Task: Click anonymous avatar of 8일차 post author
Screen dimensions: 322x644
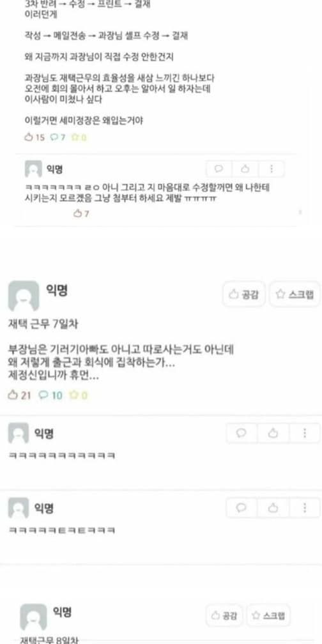Action: pos(33,617)
